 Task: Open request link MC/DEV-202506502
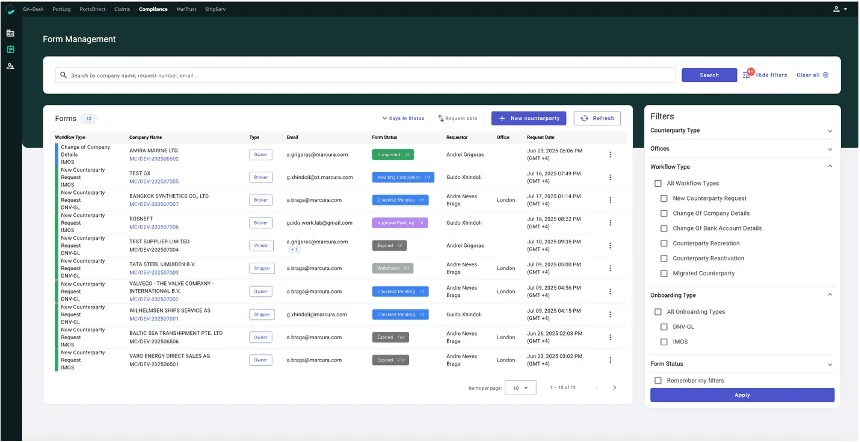click(154, 159)
